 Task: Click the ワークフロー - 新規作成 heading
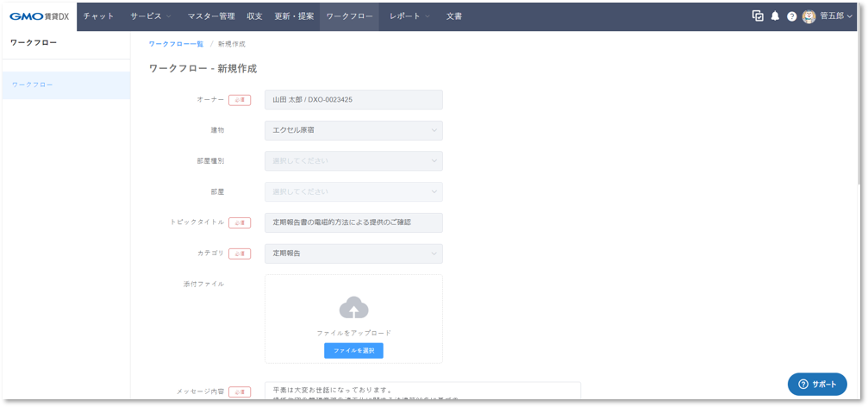(203, 69)
